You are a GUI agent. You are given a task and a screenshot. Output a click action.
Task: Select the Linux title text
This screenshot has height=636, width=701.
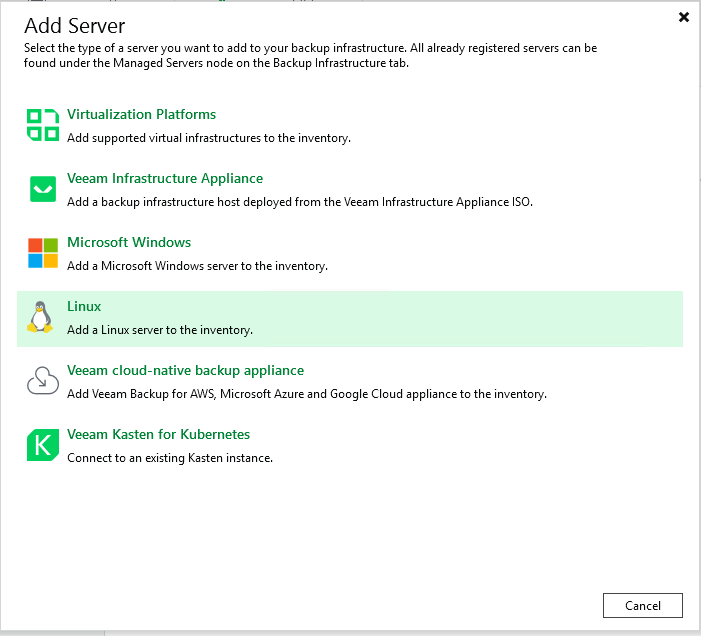pyautogui.click(x=84, y=307)
